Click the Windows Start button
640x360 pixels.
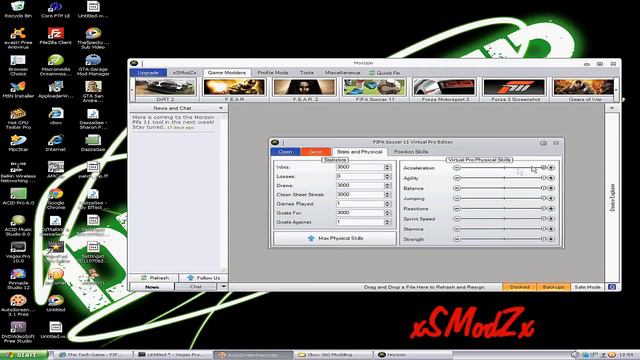click(x=24, y=355)
